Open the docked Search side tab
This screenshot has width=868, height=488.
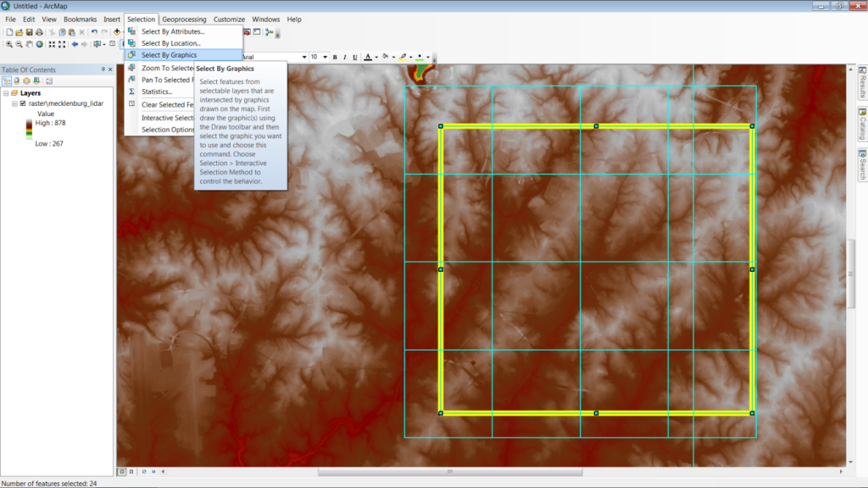tap(862, 165)
